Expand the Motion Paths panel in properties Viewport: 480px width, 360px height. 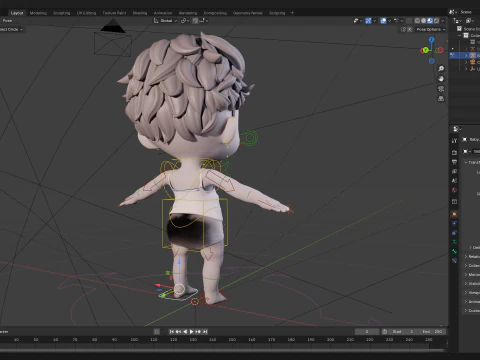tap(466, 274)
